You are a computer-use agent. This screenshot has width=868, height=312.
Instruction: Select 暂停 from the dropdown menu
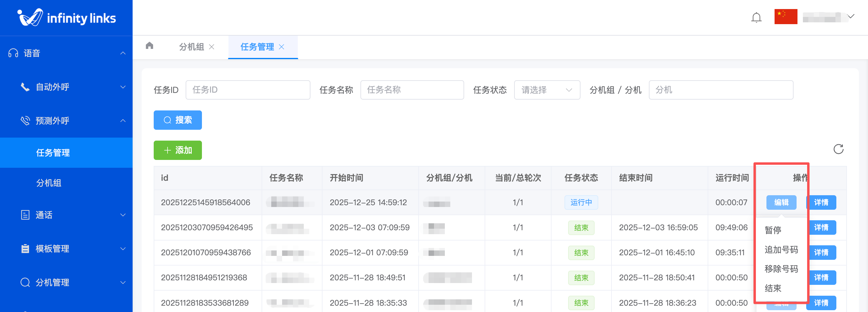coord(773,230)
